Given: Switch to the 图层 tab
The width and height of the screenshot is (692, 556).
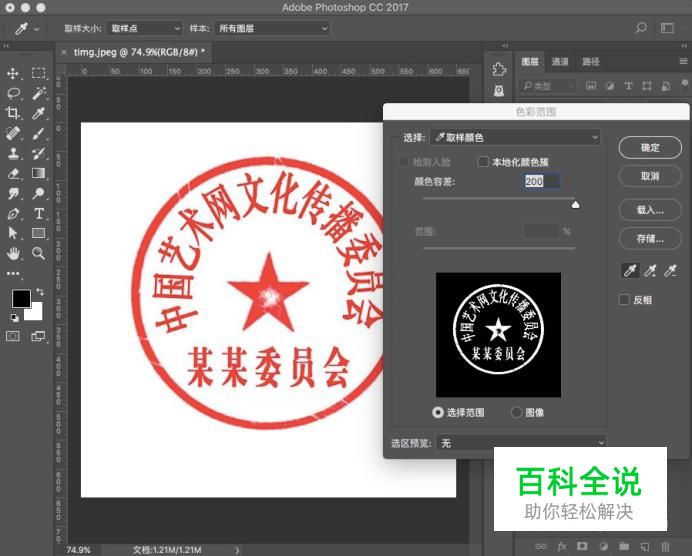Looking at the screenshot, I should coord(530,62).
